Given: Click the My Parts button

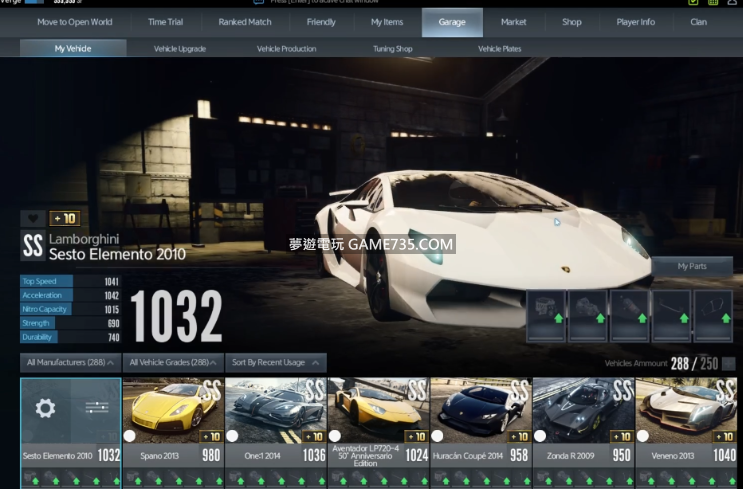Looking at the screenshot, I should point(692,266).
